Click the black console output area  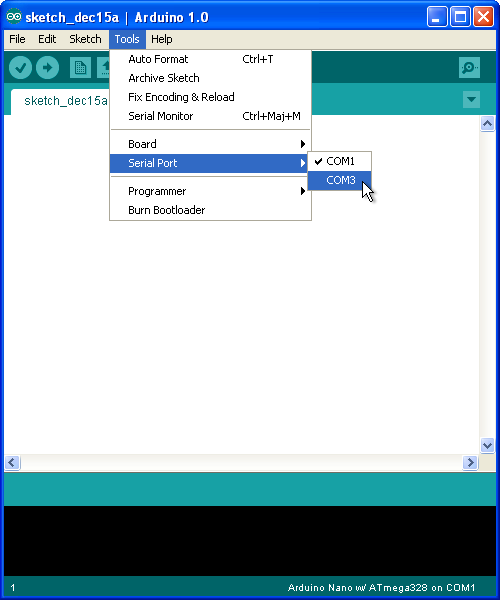pos(250,541)
